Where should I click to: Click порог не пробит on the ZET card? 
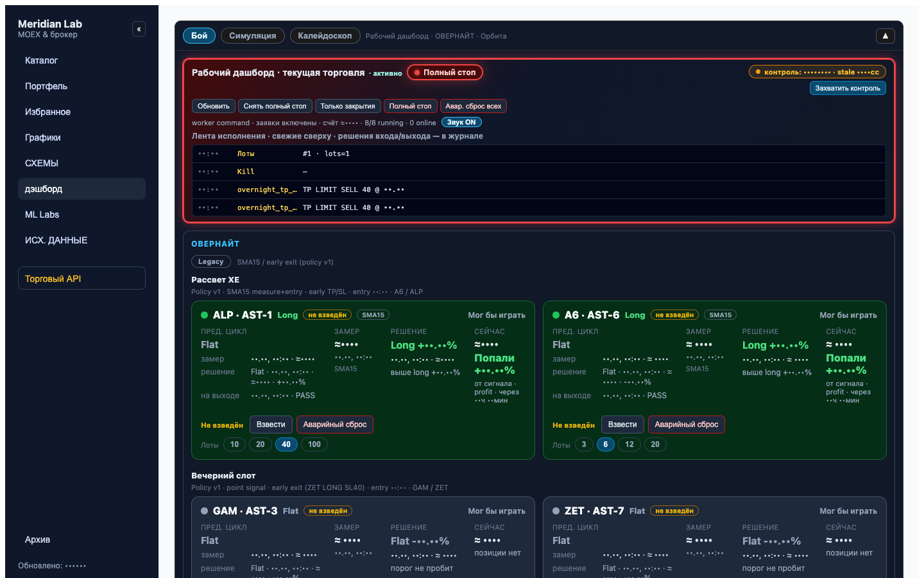(773, 568)
